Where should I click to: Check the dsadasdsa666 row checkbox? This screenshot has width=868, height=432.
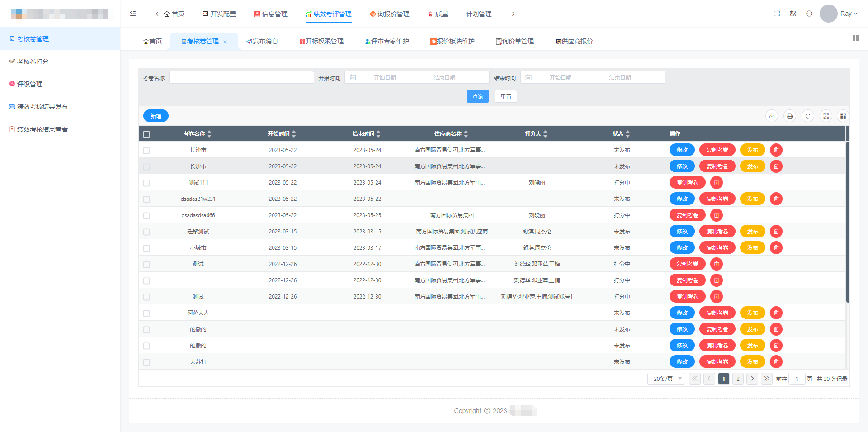coord(146,216)
